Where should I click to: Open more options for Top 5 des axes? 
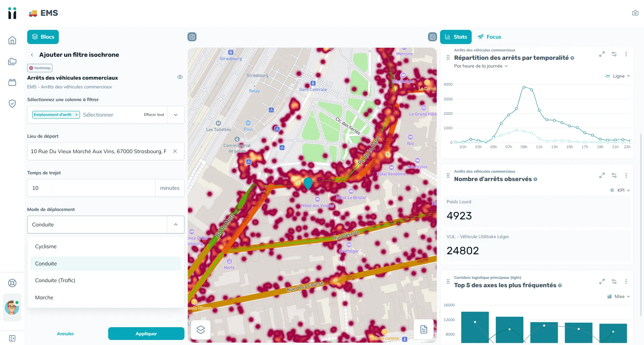tap(626, 282)
